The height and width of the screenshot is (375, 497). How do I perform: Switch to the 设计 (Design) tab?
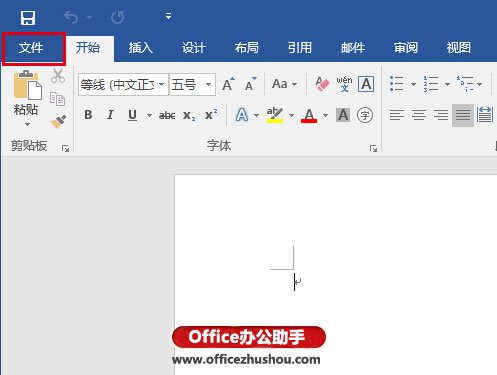tap(194, 48)
